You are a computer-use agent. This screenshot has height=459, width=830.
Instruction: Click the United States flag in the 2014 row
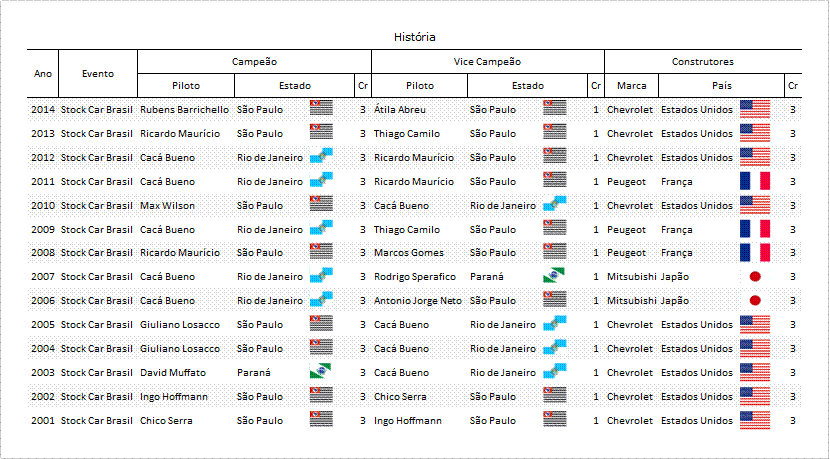[x=755, y=109]
